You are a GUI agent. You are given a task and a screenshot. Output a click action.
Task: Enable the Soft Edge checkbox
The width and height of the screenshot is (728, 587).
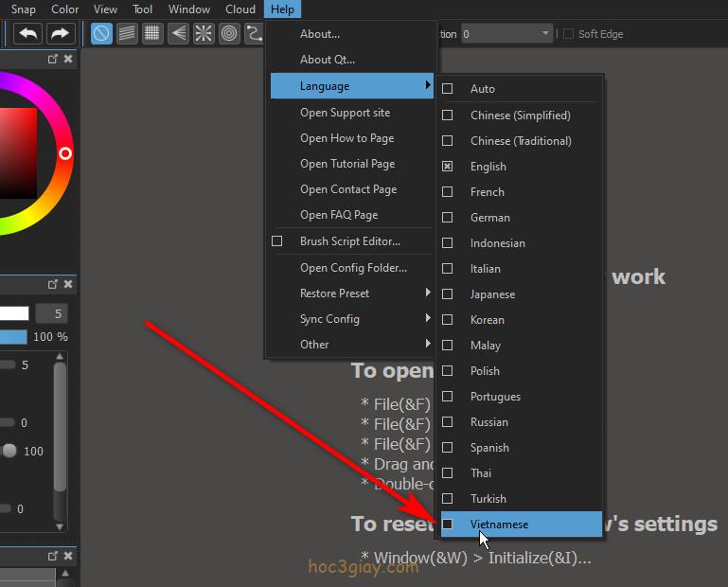(568, 34)
